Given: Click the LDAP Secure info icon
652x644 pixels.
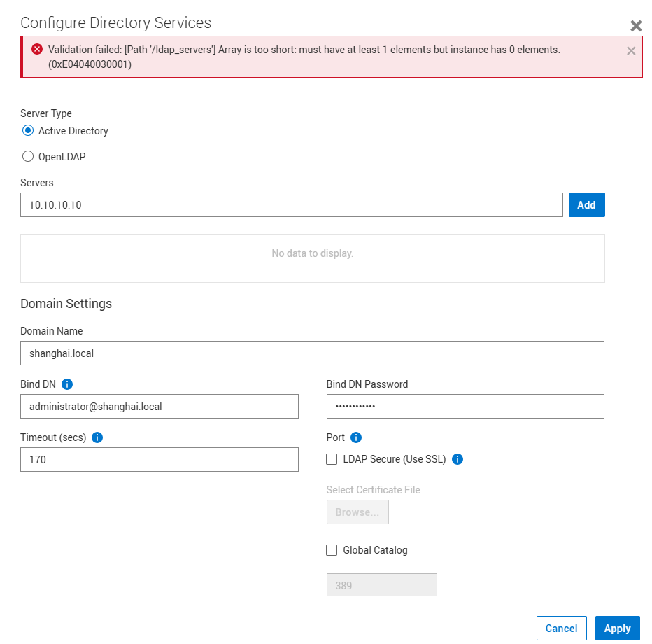Looking at the screenshot, I should click(458, 460).
